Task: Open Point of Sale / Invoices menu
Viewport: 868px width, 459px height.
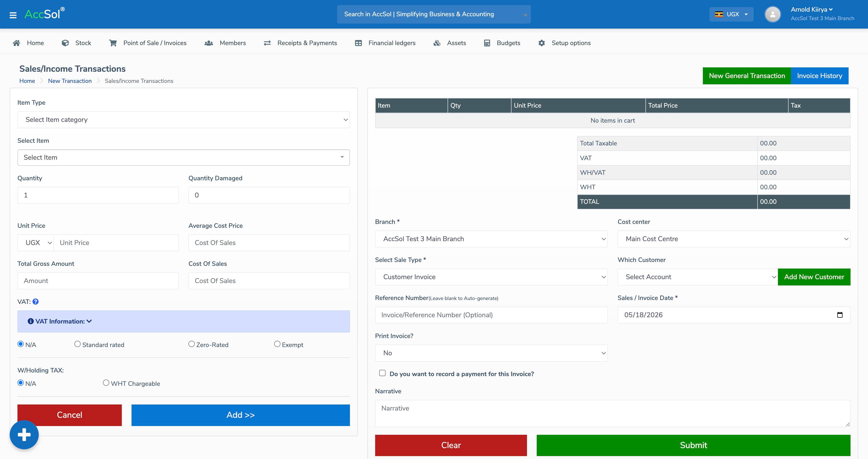Action: (x=147, y=43)
